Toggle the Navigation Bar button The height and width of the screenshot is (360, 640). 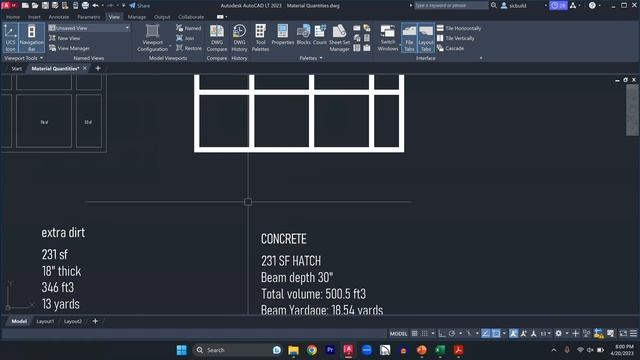point(31,38)
